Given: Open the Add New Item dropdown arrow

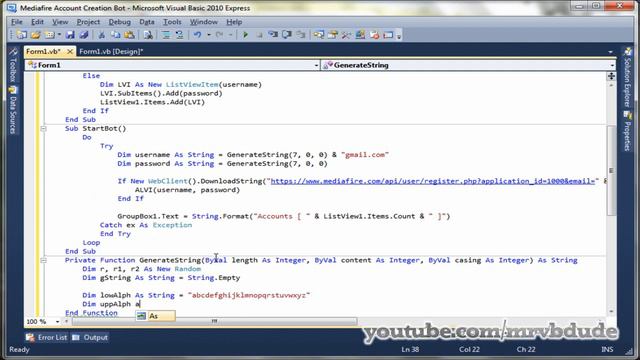Looking at the screenshot, I should click(59, 35).
